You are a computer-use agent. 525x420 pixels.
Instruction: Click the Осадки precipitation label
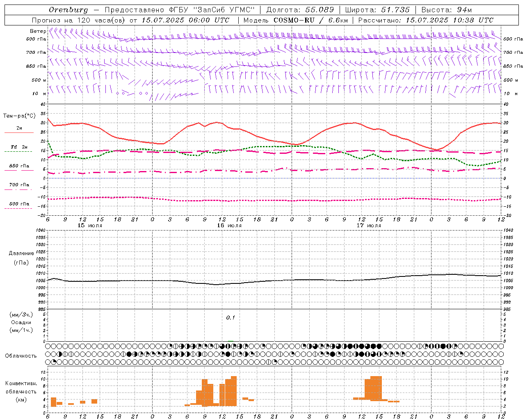[21, 322]
